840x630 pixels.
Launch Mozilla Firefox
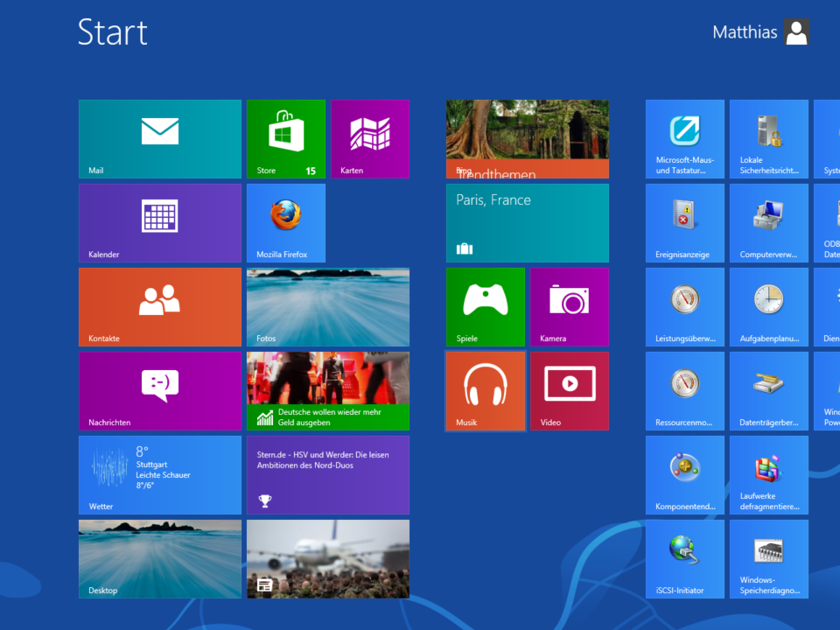(285, 222)
